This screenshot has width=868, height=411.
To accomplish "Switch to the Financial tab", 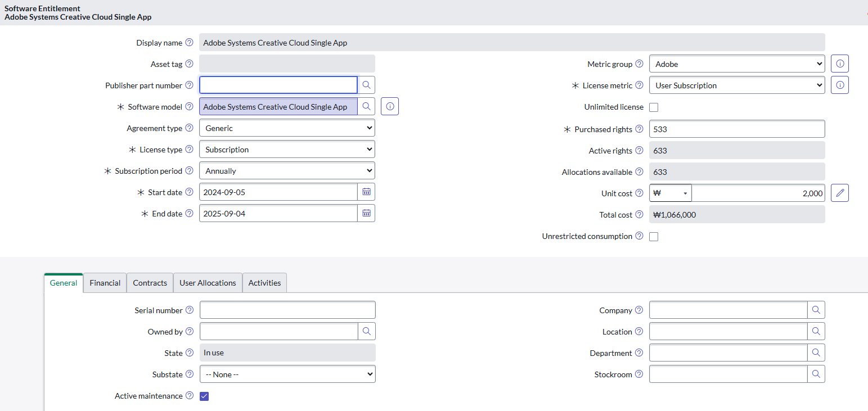I will pyautogui.click(x=105, y=283).
